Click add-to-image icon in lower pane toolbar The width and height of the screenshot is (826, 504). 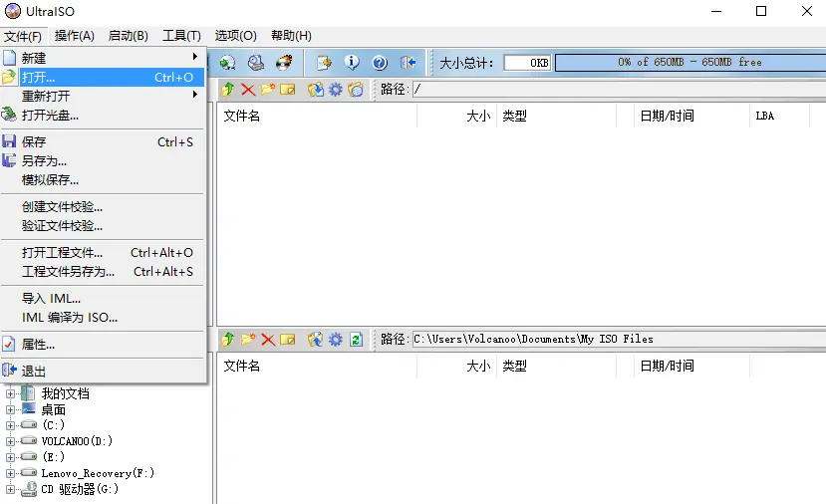[x=316, y=340]
